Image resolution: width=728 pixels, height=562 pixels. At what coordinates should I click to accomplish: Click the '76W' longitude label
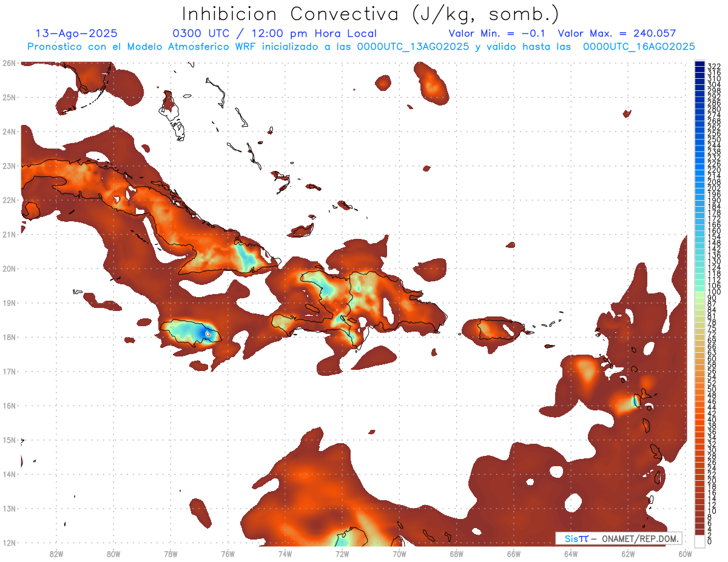[x=228, y=554]
